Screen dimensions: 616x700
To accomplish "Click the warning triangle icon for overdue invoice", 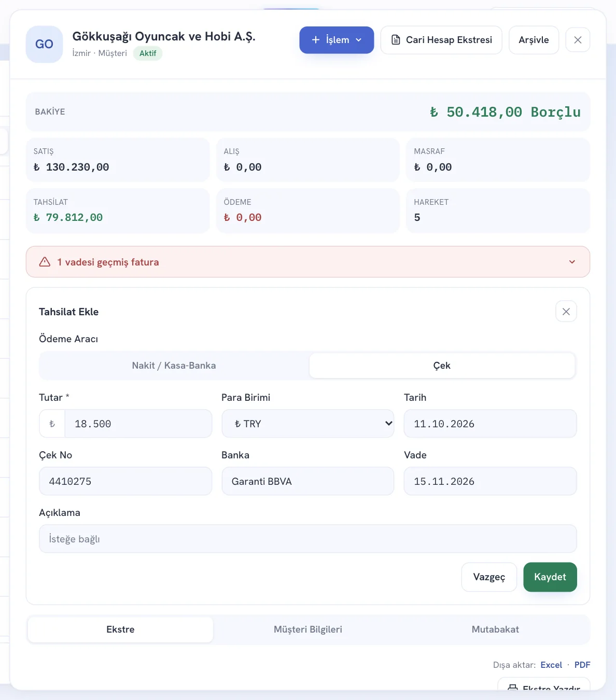I will point(45,262).
